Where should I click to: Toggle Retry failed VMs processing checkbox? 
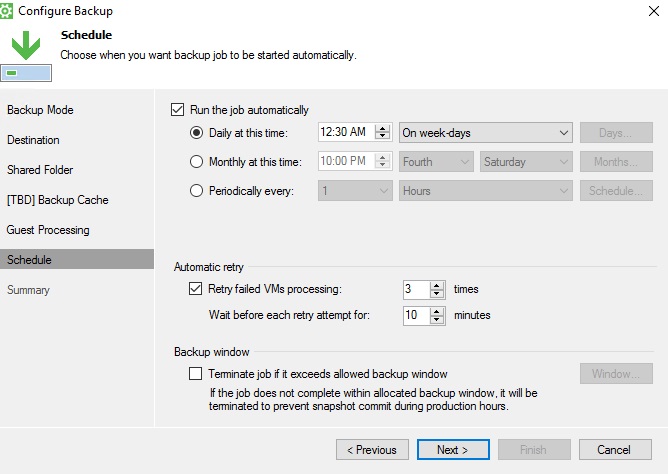coord(196,289)
